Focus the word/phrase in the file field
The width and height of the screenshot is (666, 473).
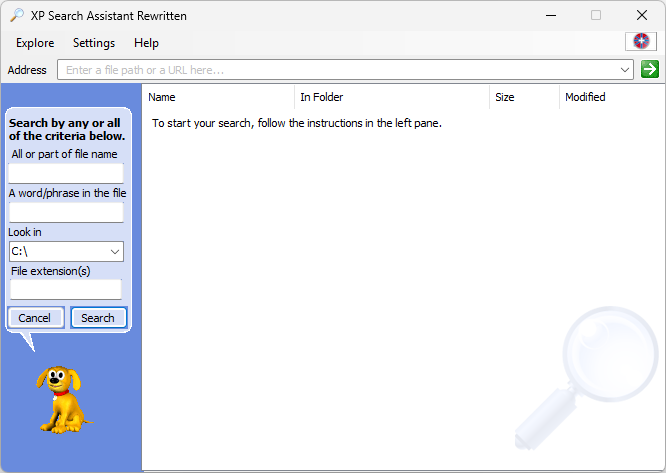(66, 212)
